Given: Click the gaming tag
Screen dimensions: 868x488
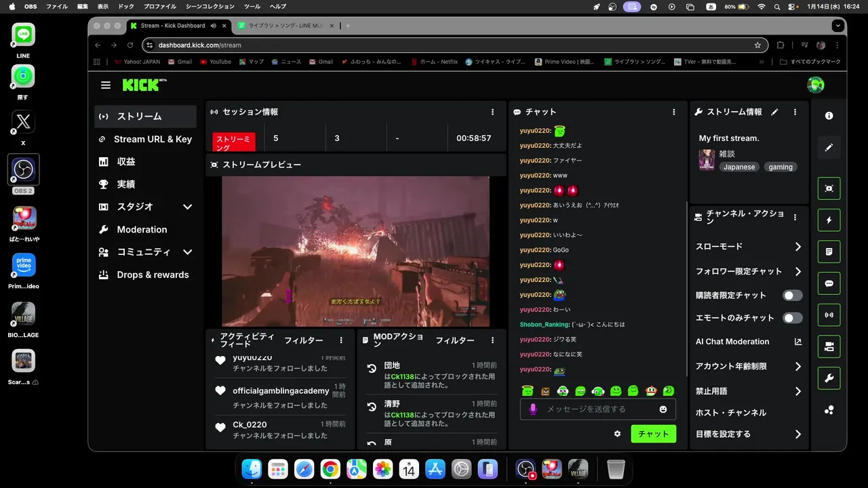Looking at the screenshot, I should (x=781, y=167).
